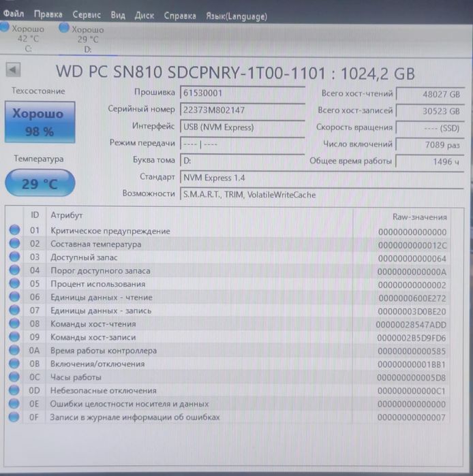
Task: Click rotation speed value ---- (SSD)
Action: tap(430, 128)
